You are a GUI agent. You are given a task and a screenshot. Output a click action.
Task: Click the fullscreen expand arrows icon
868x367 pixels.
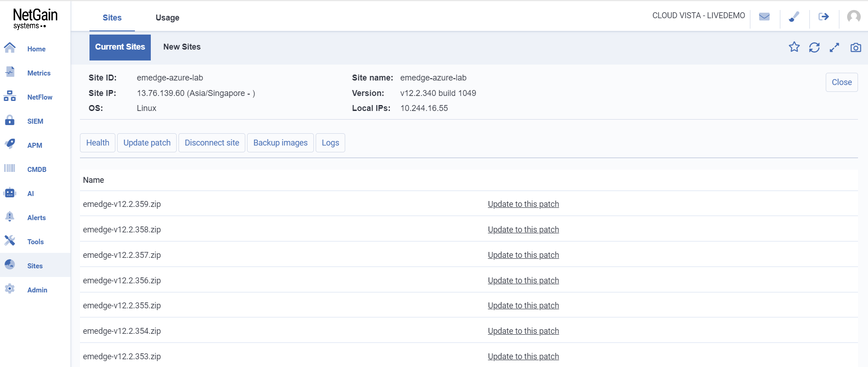click(834, 47)
